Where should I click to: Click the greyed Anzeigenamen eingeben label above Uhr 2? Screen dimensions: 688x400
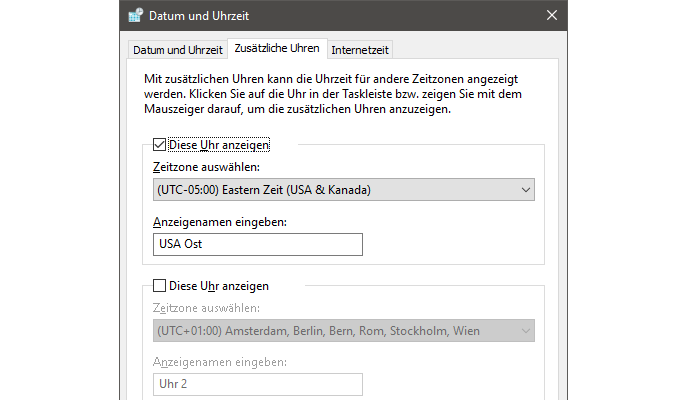click(220, 361)
